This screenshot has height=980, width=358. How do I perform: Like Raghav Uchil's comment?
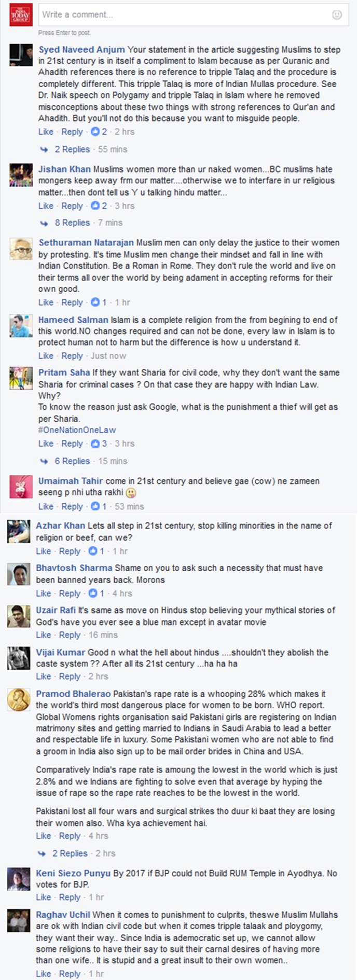pyautogui.click(x=44, y=974)
